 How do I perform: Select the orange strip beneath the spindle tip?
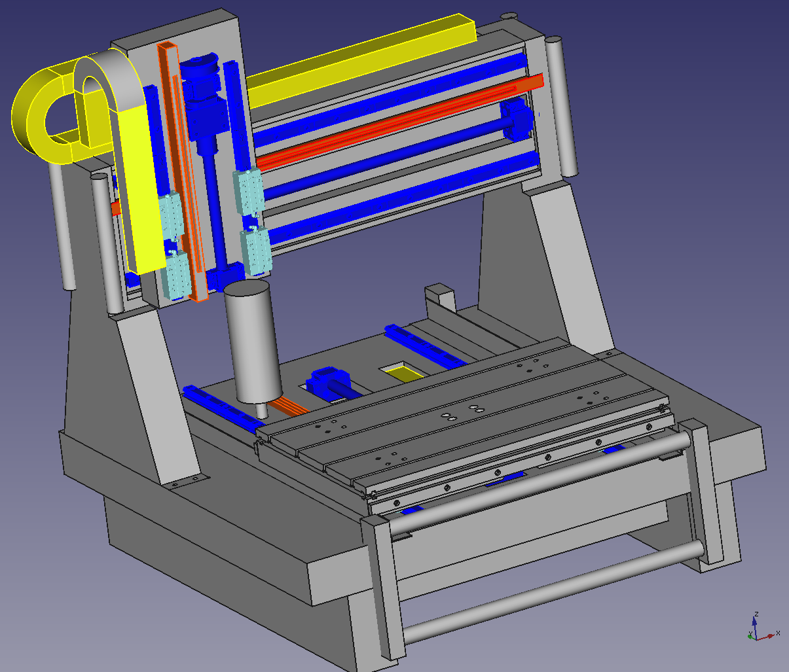(x=288, y=406)
